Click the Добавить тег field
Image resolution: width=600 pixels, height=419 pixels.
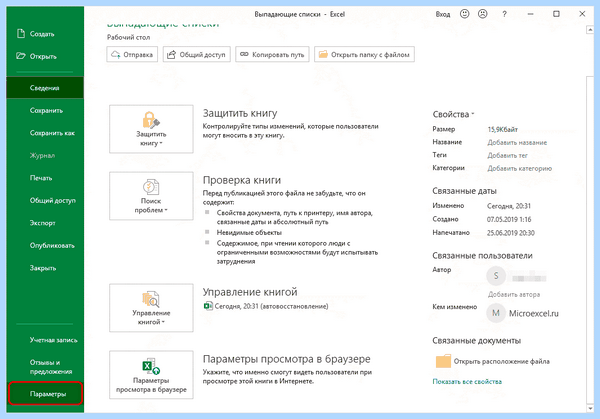pyautogui.click(x=507, y=155)
